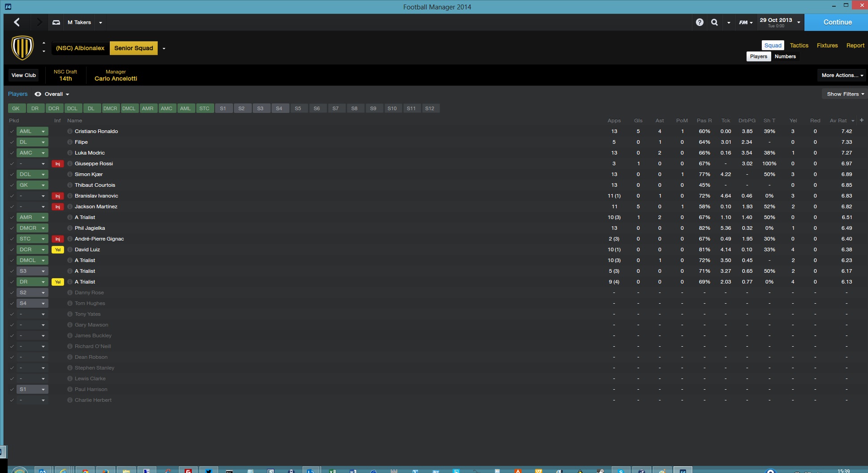
Task: Click the yellow card icon for David Luiz
Action: 57,250
